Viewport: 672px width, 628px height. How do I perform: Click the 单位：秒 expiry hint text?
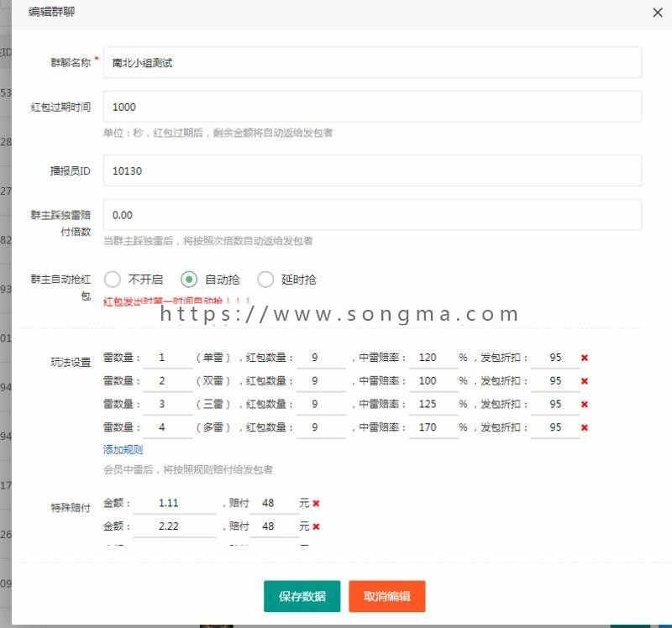[218, 133]
